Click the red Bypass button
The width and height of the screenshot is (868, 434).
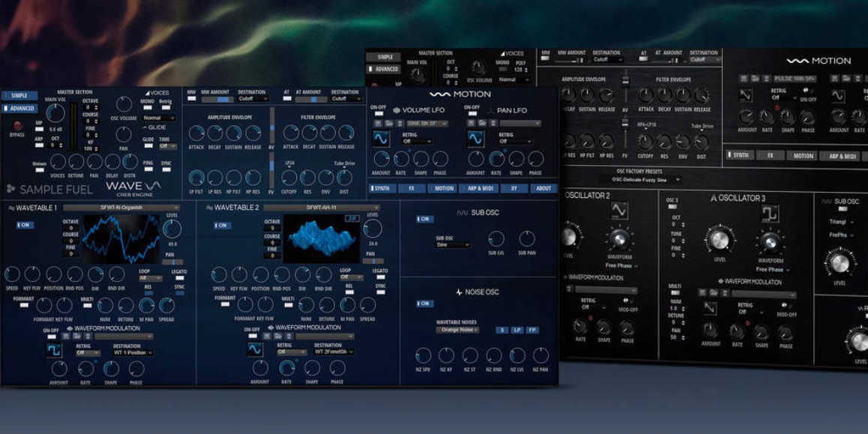click(x=17, y=125)
